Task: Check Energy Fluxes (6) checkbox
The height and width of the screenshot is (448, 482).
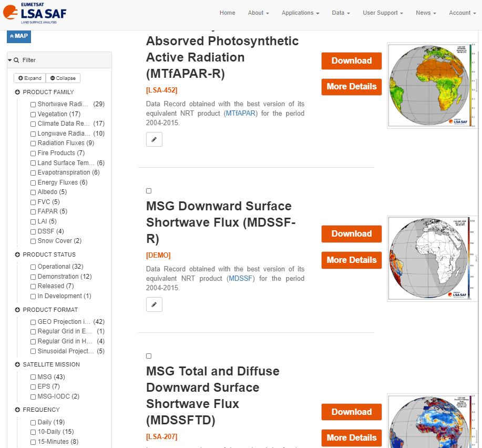Action: coord(33,183)
